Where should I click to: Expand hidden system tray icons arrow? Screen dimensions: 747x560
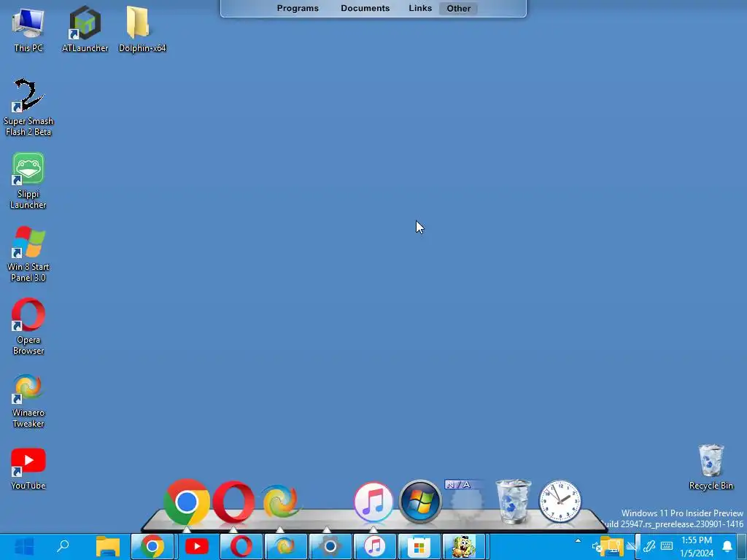(578, 540)
